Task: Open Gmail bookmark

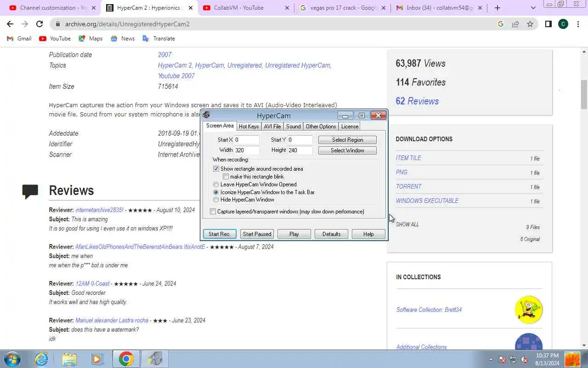Action: pyautogui.click(x=19, y=39)
